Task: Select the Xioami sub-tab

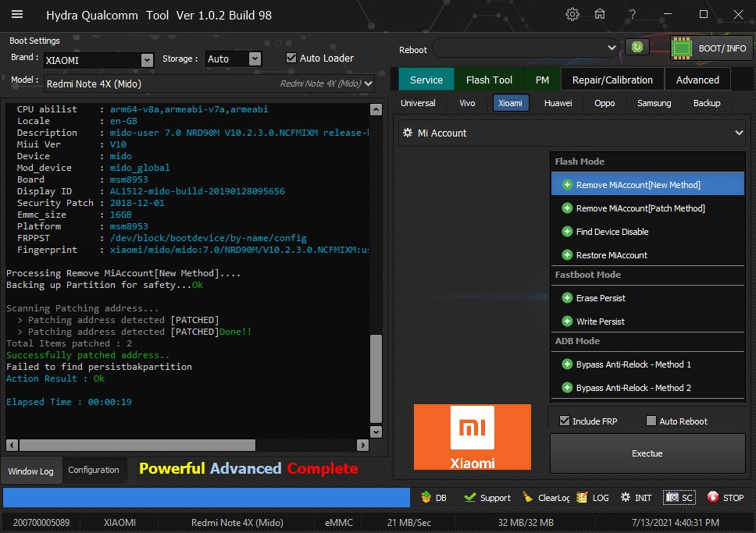Action: pos(511,103)
